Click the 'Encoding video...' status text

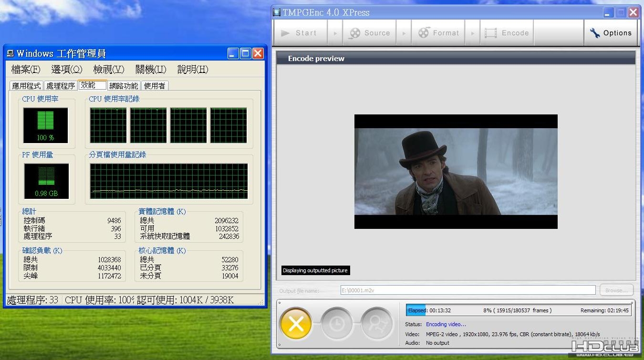pyautogui.click(x=446, y=324)
